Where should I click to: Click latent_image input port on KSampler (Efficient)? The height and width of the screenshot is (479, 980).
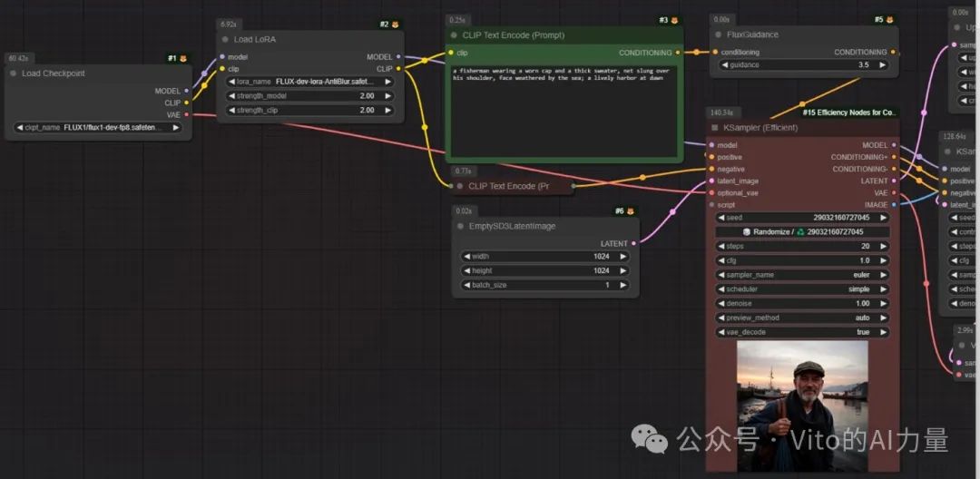pyautogui.click(x=712, y=181)
